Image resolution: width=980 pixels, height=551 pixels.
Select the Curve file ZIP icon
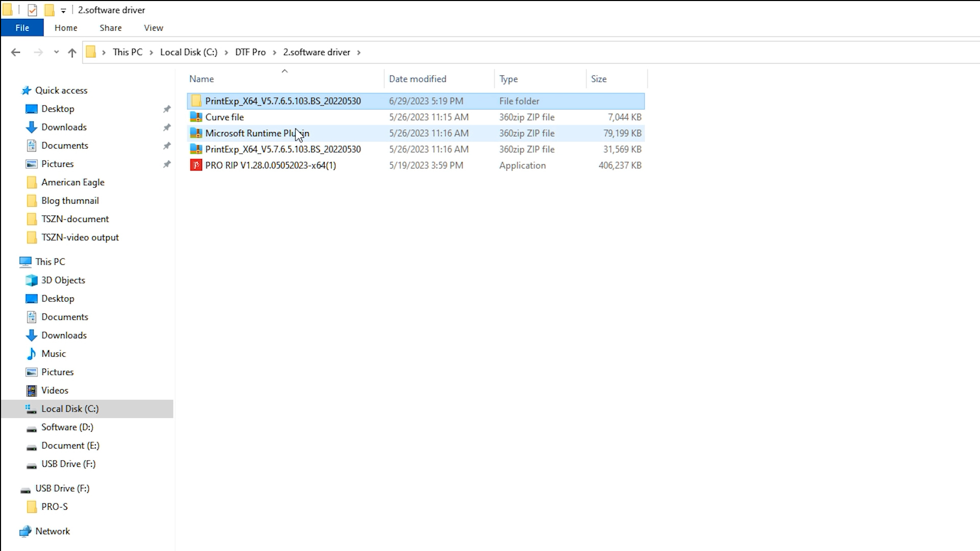tap(196, 117)
